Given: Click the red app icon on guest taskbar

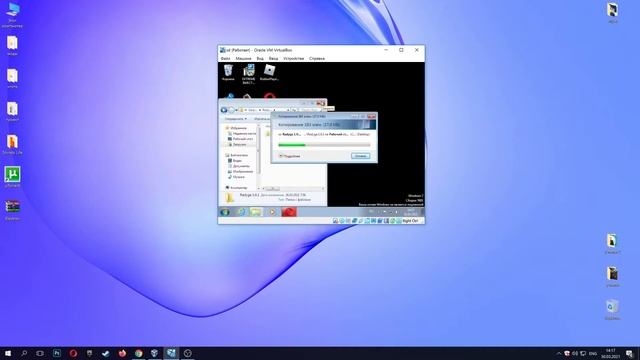Looking at the screenshot, I should tap(289, 212).
